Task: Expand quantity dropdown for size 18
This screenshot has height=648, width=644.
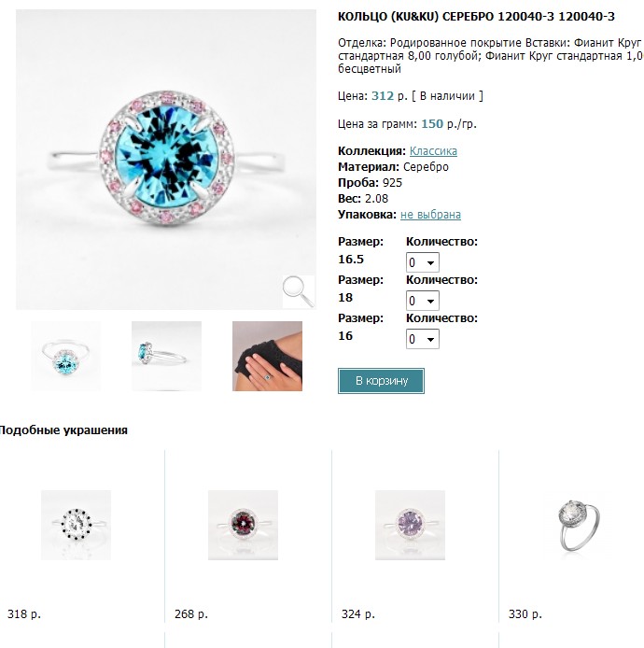Action: (423, 302)
